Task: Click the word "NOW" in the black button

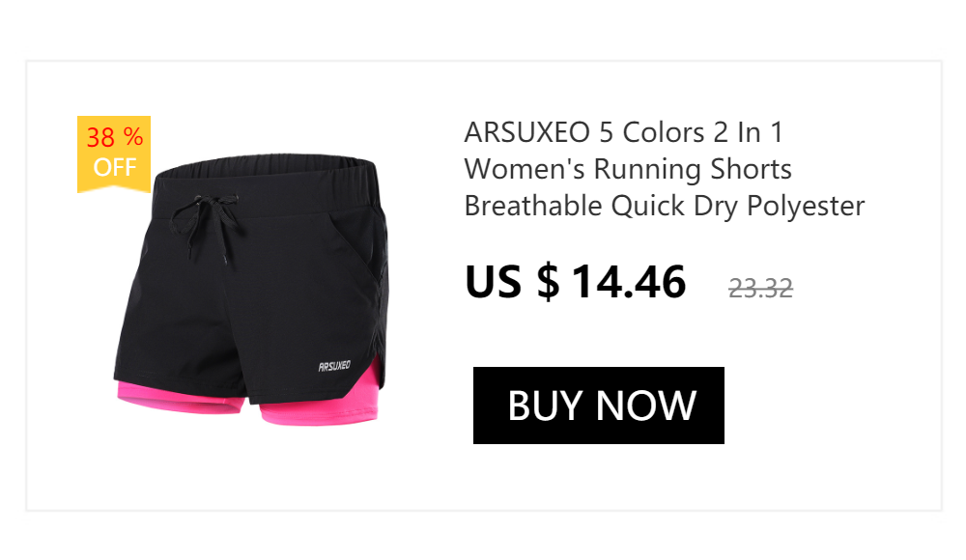Action: [x=645, y=406]
